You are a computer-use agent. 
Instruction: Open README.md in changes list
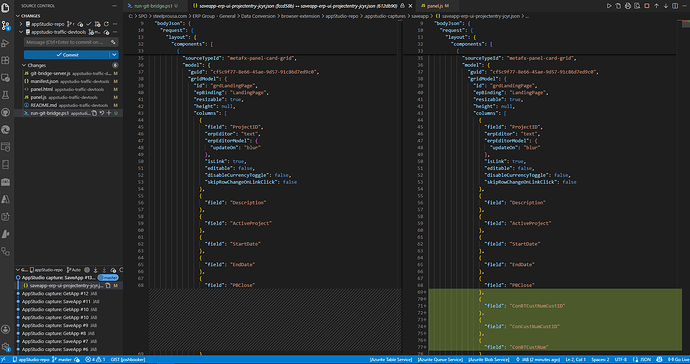tap(70, 105)
